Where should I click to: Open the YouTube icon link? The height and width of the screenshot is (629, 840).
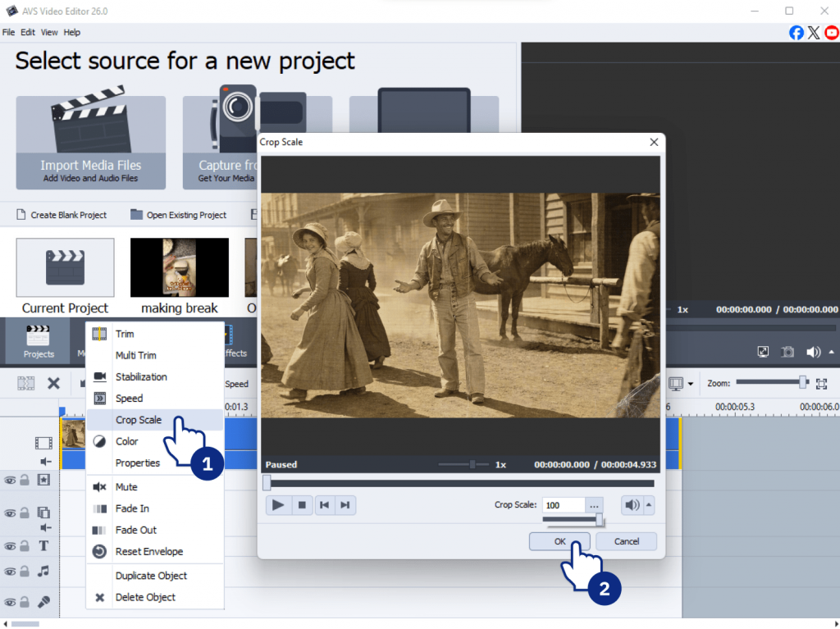pos(832,33)
